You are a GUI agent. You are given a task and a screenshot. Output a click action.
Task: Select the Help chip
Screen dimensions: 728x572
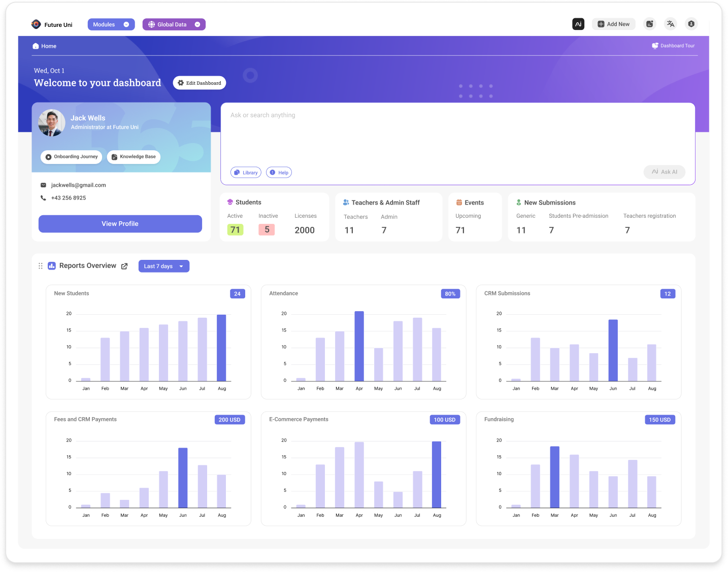point(279,173)
